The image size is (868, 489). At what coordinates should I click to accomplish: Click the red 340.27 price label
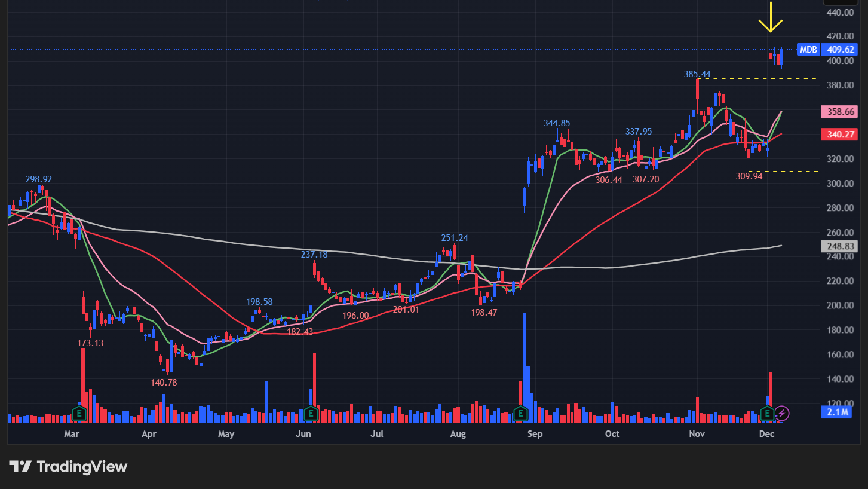pyautogui.click(x=839, y=135)
